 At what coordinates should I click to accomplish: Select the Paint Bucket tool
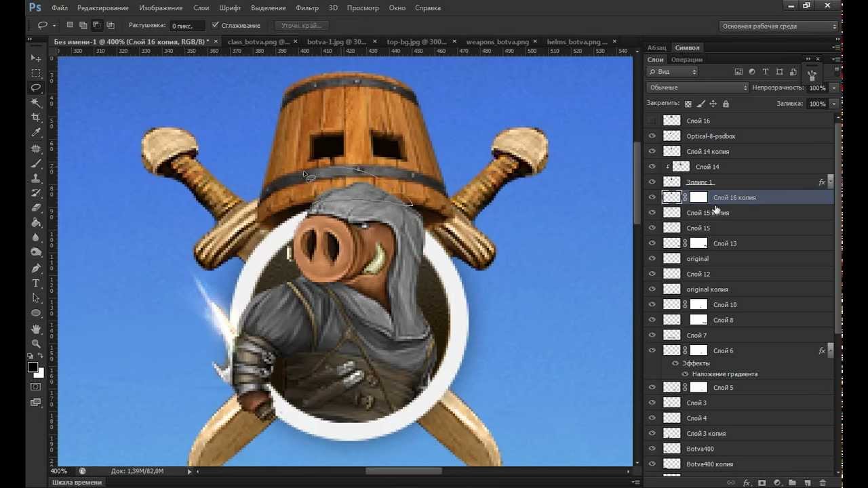(x=36, y=223)
